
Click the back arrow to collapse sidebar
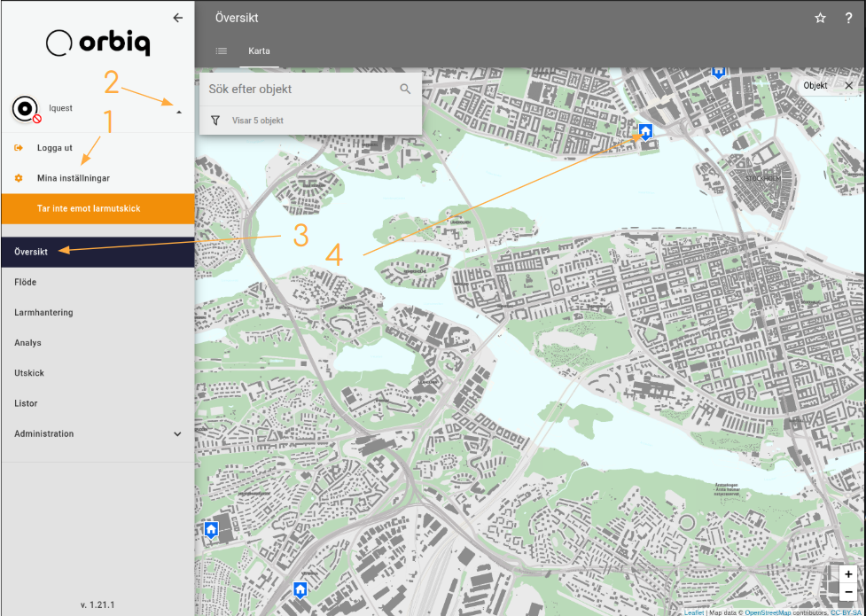click(178, 18)
